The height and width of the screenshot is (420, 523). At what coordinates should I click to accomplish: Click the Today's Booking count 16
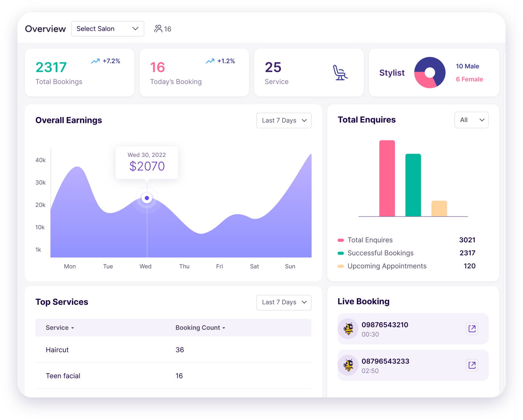[x=157, y=67]
